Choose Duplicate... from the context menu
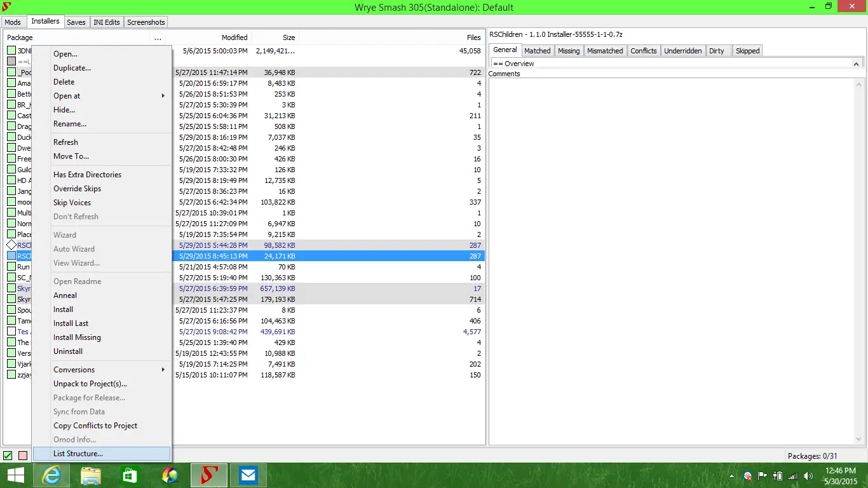The image size is (868, 488). (x=102, y=68)
